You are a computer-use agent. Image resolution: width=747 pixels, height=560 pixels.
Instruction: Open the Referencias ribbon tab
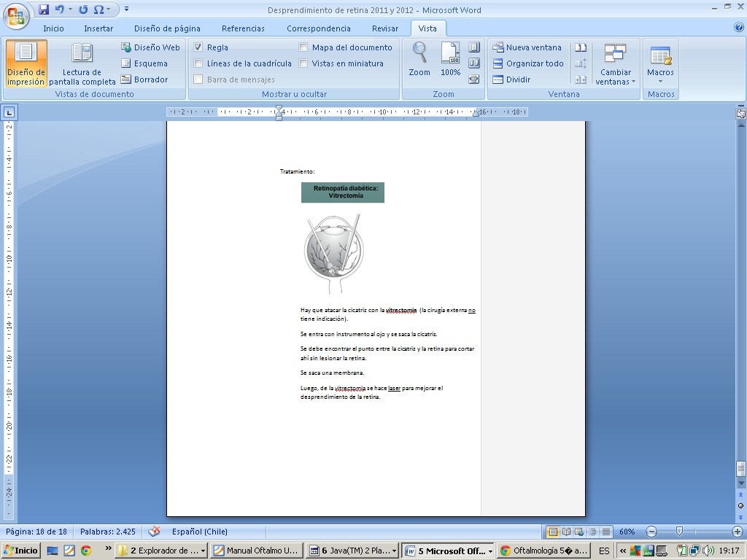pyautogui.click(x=243, y=28)
